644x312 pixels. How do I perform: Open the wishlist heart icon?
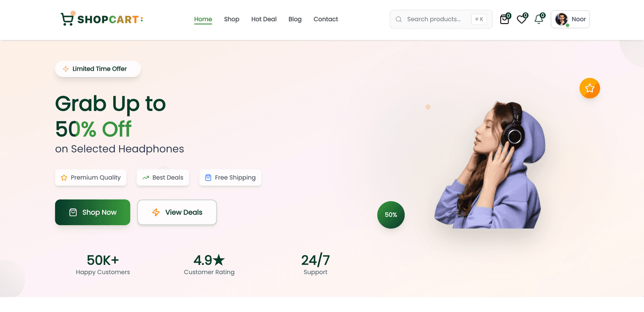522,19
